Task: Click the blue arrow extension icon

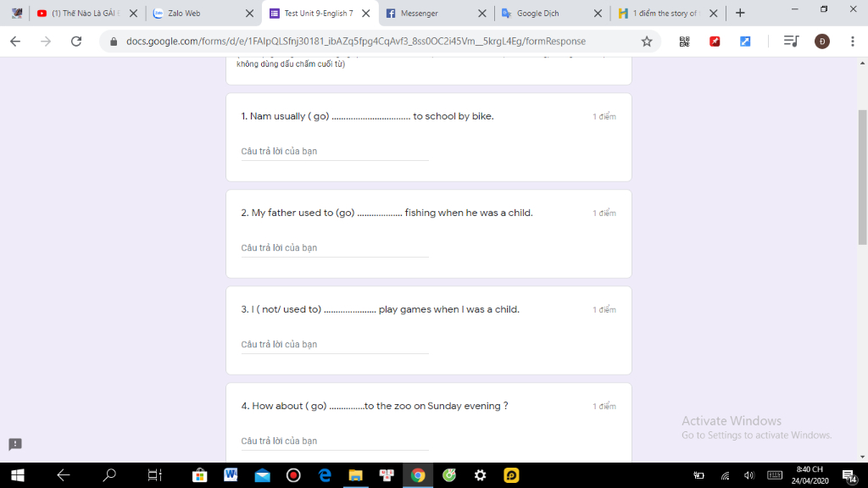Action: click(x=745, y=41)
